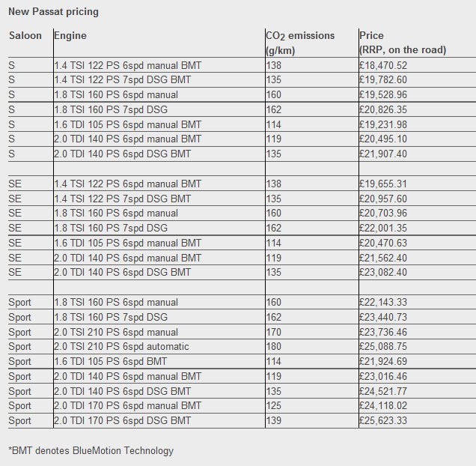
Task: Select Sport 1.6 TDI 105 PS 6spd BMT engine
Action: point(111,361)
